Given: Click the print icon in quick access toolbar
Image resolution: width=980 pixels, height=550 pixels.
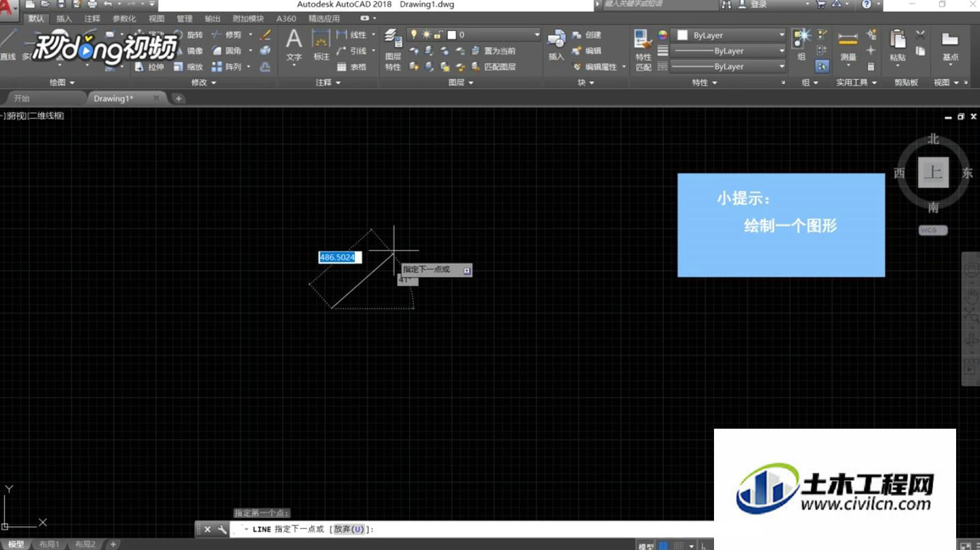Looking at the screenshot, I should coord(92,4).
